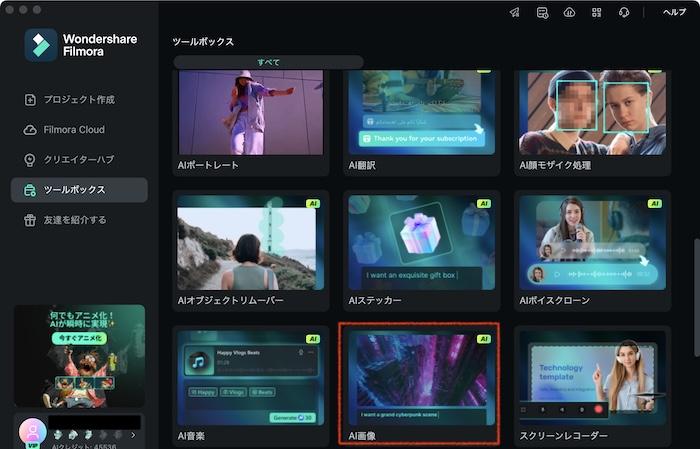This screenshot has width=700, height=449.
Task: Open プロジェクト作成 in sidebar
Action: (79, 100)
